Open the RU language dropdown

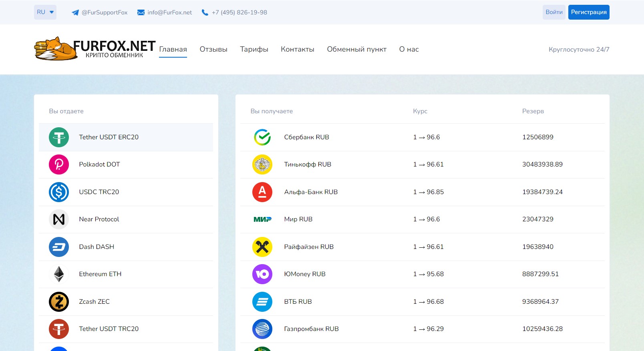tap(45, 12)
